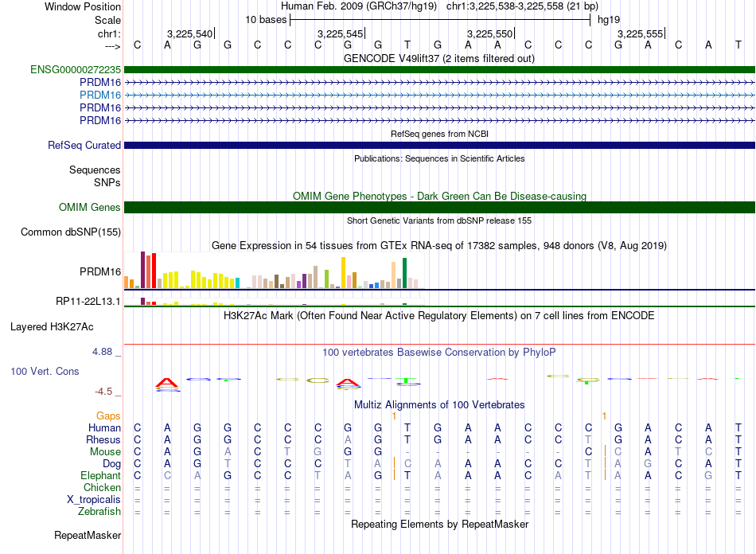Click the ENSG00000272235 gene label

point(76,69)
